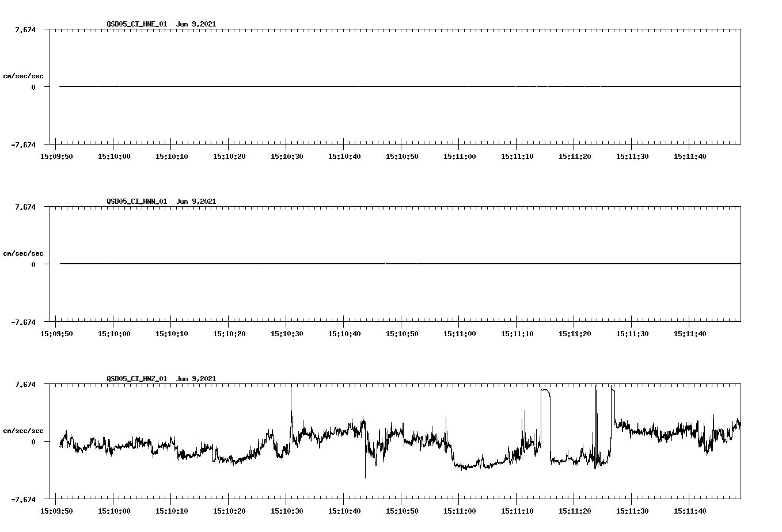Click the 15:10:50 time label under HNN plot
The image size is (782, 532).
(x=402, y=333)
